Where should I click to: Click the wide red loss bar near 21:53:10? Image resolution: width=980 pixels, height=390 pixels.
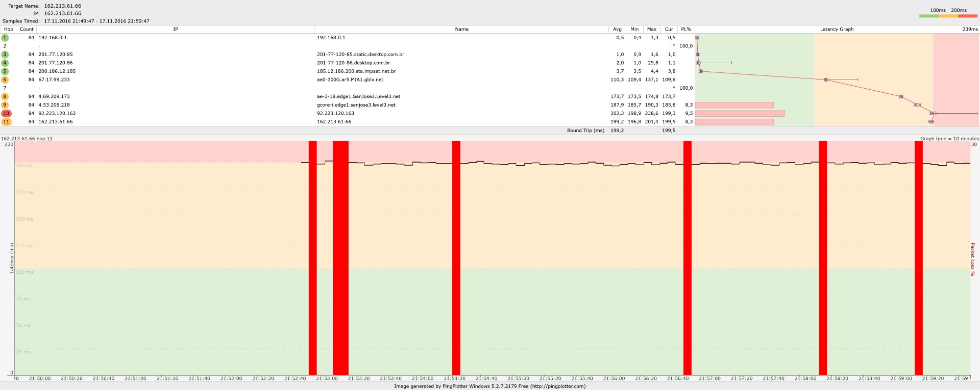pos(340,258)
